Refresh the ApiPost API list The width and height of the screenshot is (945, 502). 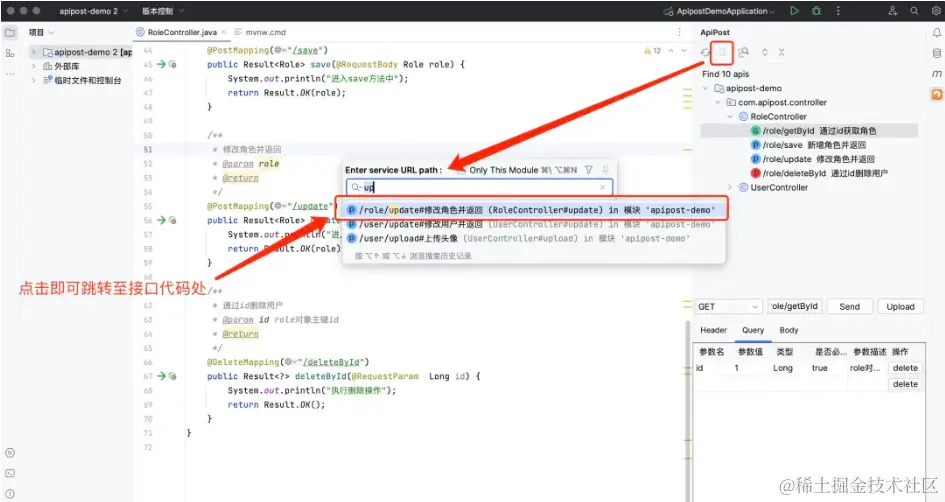[x=705, y=52]
